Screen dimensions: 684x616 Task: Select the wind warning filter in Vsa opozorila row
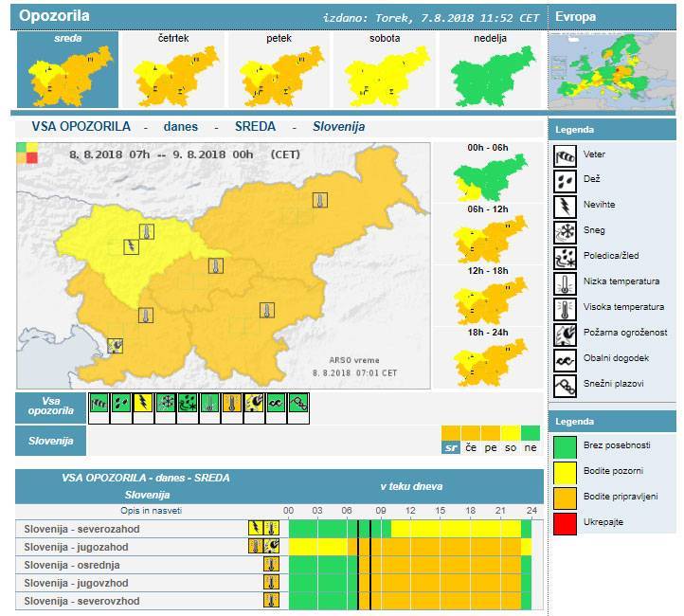pos(99,403)
